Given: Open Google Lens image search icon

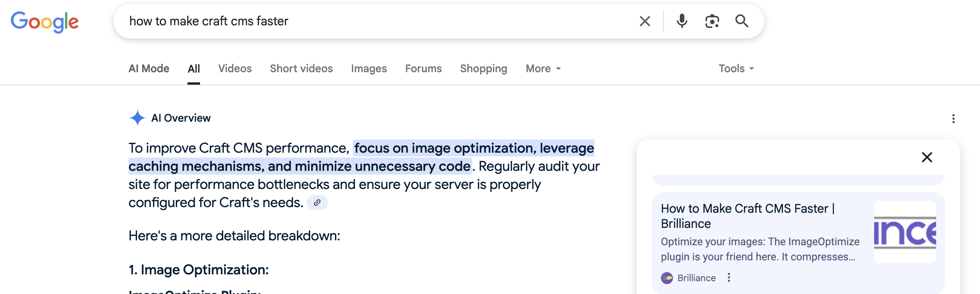Looking at the screenshot, I should coord(712,21).
